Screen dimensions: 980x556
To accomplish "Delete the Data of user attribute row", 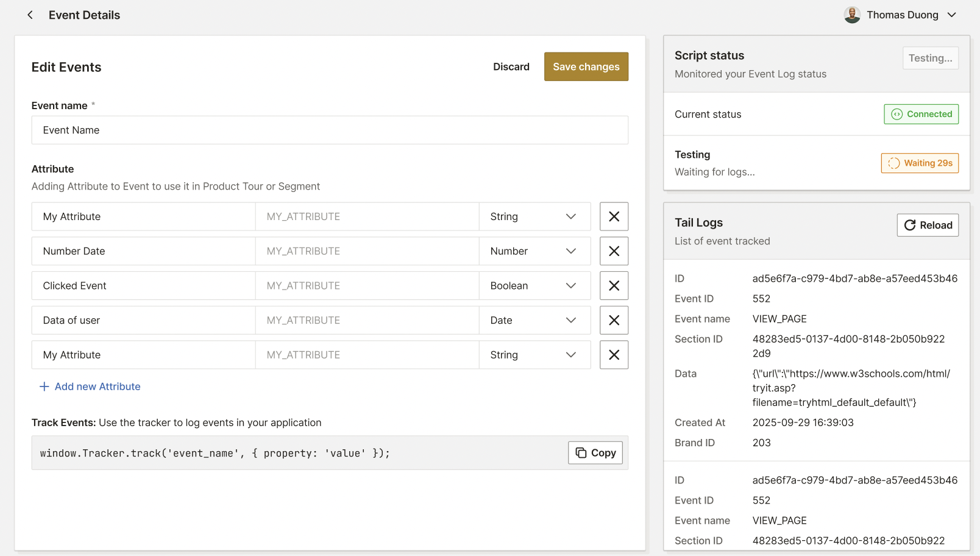I will [x=614, y=320].
